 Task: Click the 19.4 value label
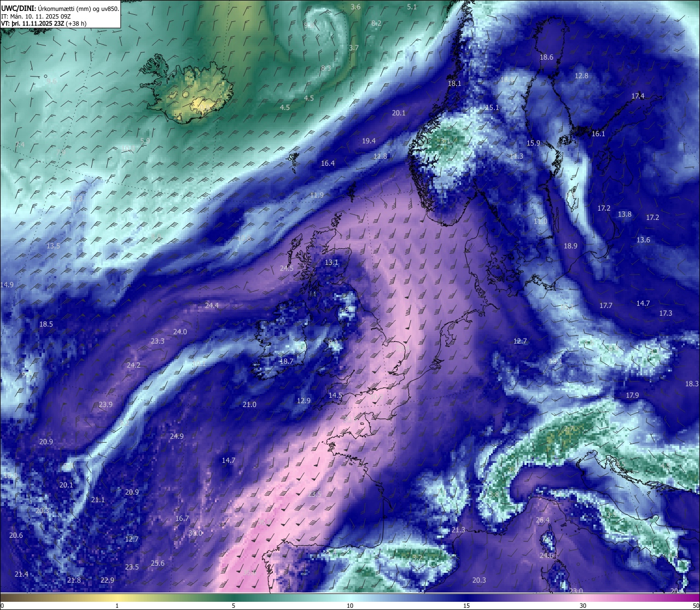pyautogui.click(x=369, y=141)
